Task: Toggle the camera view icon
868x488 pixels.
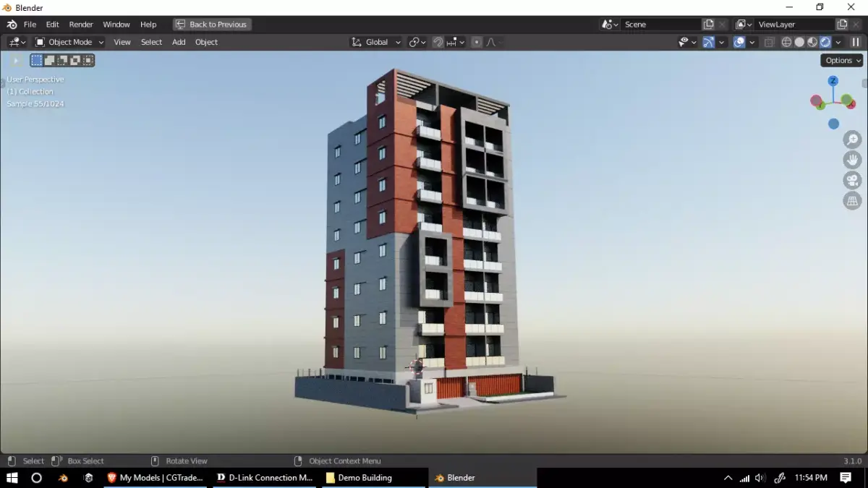Action: coord(852,180)
